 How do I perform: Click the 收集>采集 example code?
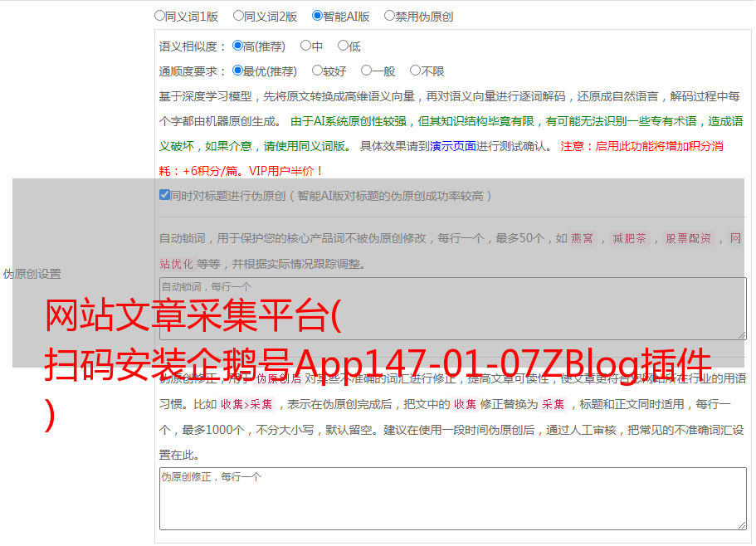click(x=246, y=404)
